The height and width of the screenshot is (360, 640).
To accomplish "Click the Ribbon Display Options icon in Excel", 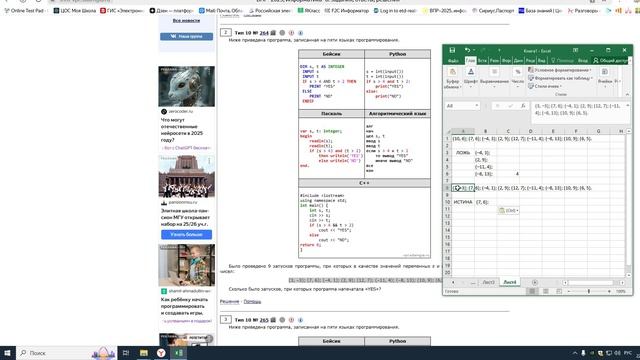I will [x=575, y=50].
